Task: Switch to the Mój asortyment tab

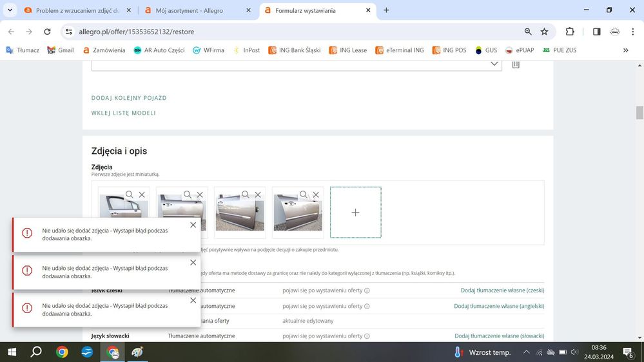Action: point(195,10)
